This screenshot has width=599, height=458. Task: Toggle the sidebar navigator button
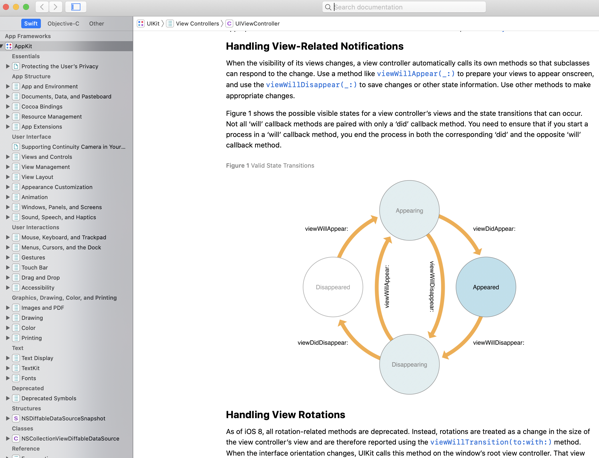(76, 7)
